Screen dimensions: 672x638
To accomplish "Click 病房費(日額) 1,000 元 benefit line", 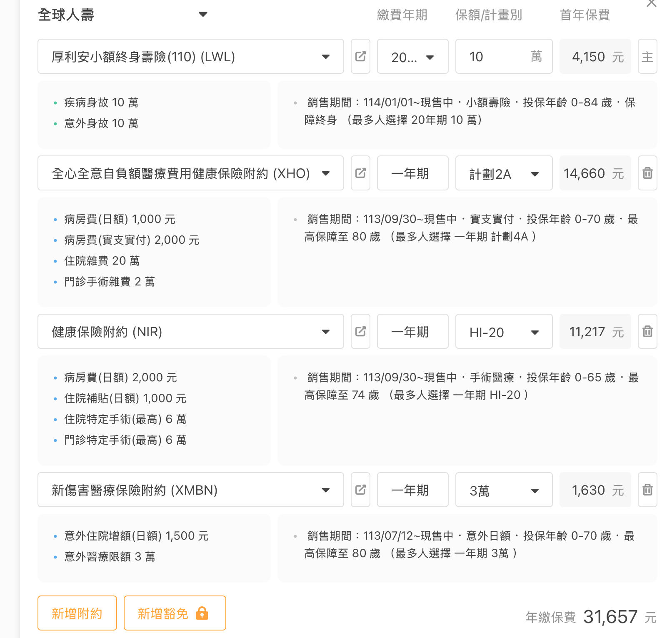I will 120,219.
